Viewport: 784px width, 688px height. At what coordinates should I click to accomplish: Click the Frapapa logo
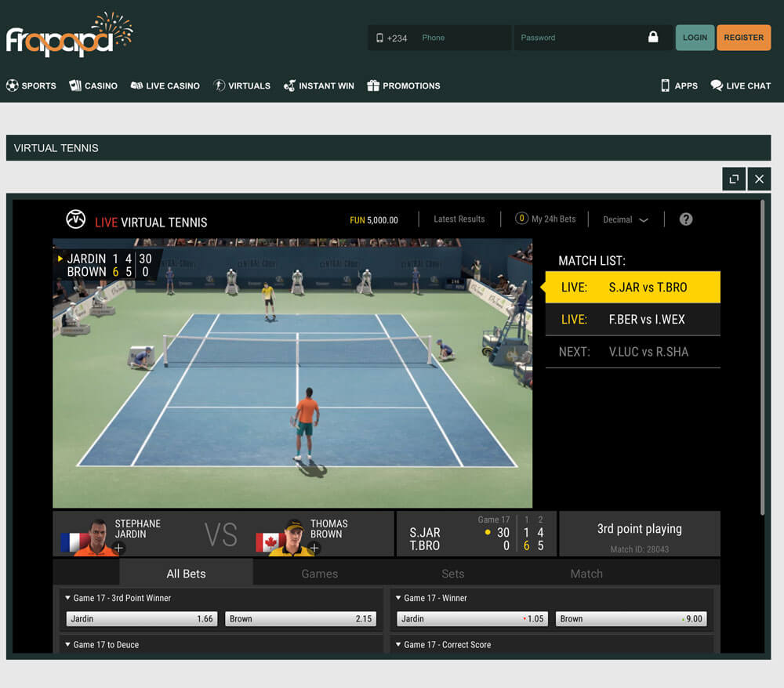coord(69,35)
